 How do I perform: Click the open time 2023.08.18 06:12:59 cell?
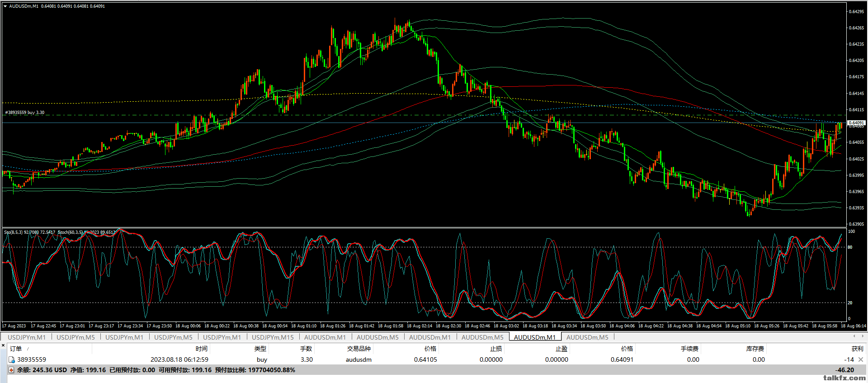click(179, 359)
